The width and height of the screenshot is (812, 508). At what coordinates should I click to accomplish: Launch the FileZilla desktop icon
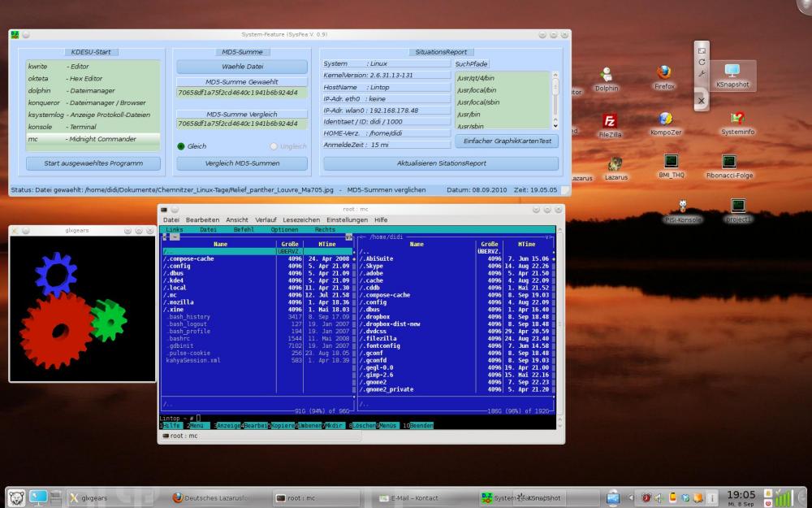point(610,122)
